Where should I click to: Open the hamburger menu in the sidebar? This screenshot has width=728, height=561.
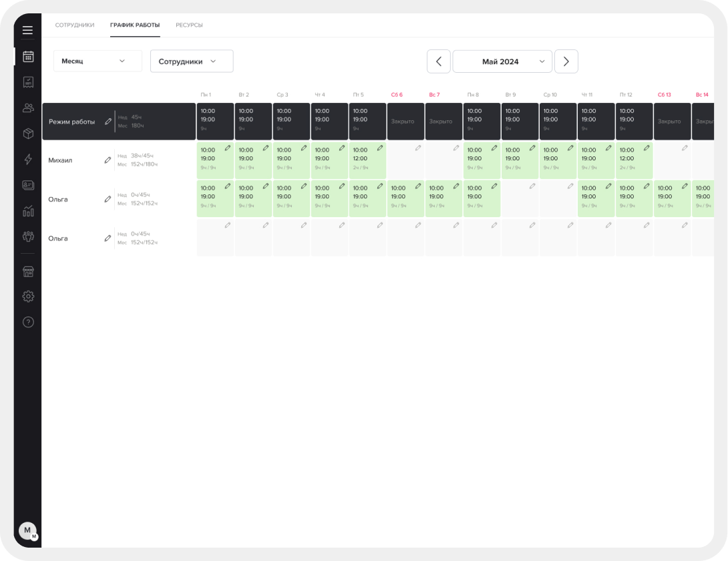point(27,30)
